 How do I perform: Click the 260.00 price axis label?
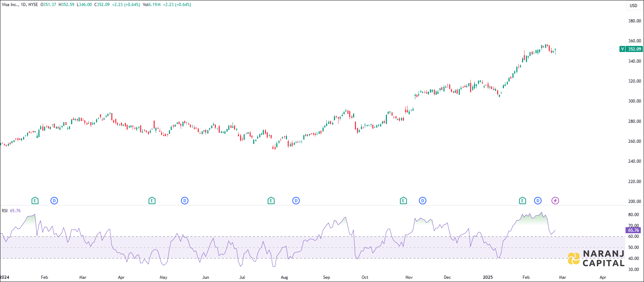[x=634, y=141]
